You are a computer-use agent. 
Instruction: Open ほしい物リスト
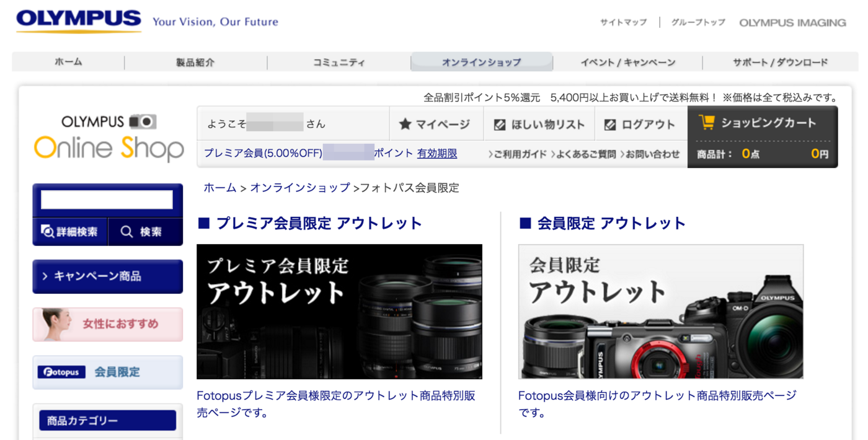coord(539,124)
